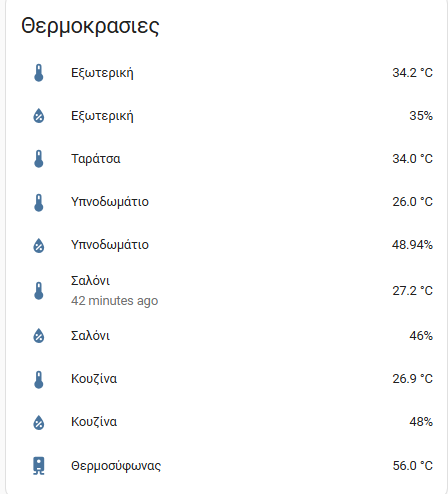Click water boiler icon beside Θερμοσύφωνας

(39, 465)
